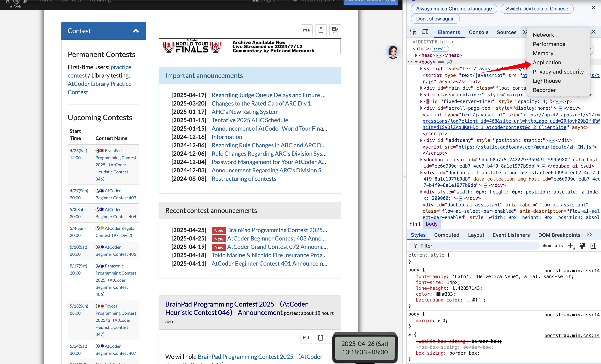Switch to the Console tab
Viewport: 601px width, 364px height.
point(478,32)
